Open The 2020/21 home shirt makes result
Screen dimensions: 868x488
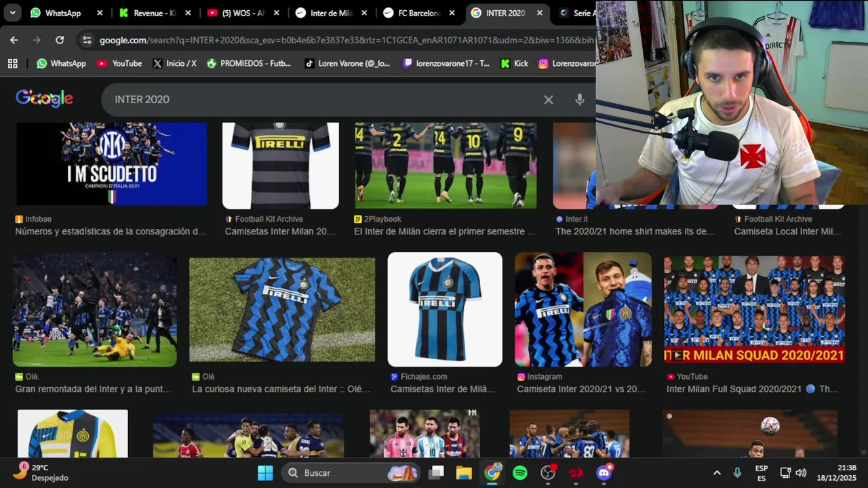635,231
